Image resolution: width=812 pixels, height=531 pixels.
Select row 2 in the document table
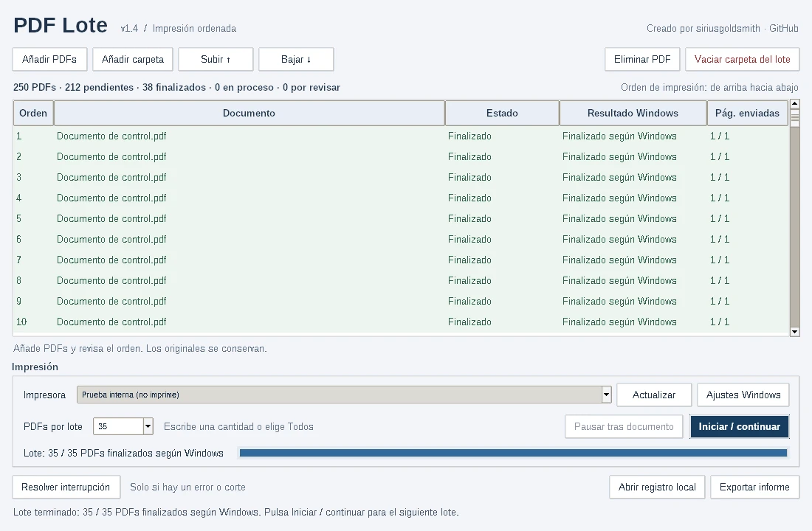[x=401, y=157]
